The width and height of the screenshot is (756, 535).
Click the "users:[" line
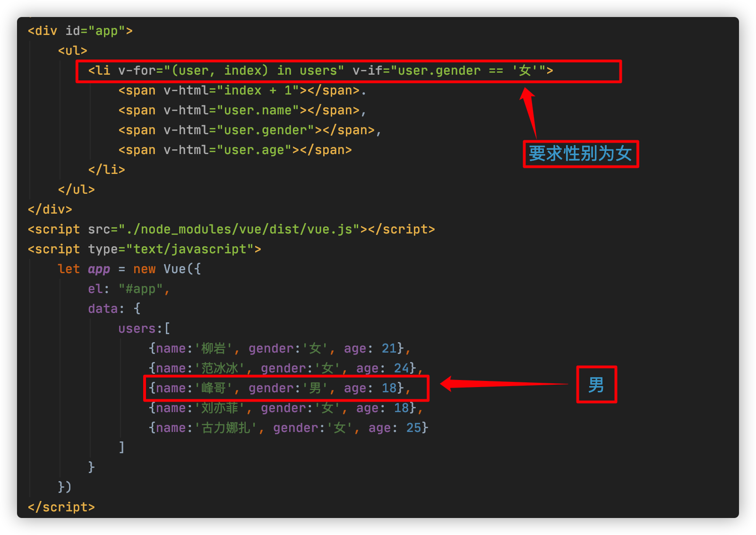(x=145, y=328)
